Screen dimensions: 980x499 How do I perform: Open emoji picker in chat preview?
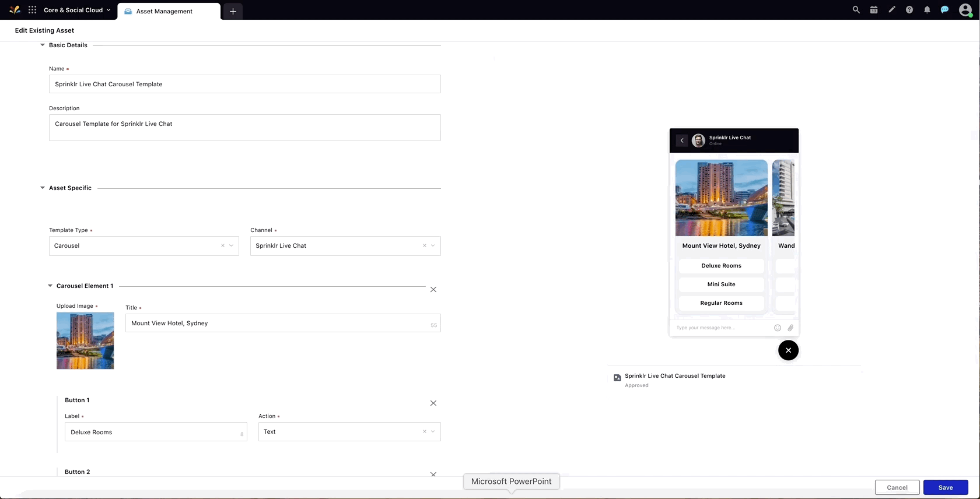click(x=778, y=328)
